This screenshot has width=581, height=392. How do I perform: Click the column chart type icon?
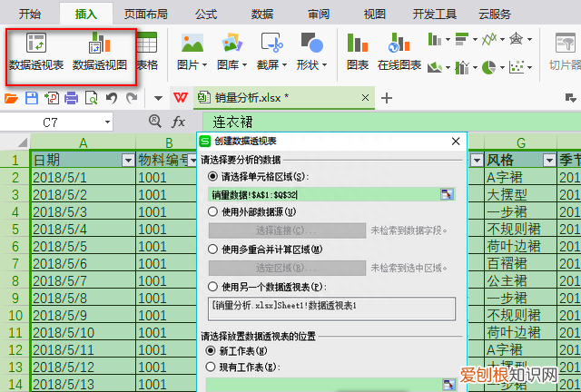(435, 39)
